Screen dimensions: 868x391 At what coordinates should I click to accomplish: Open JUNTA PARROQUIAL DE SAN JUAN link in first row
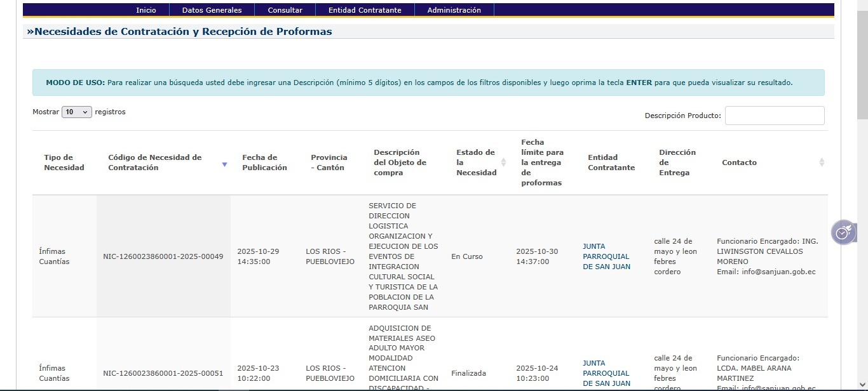click(606, 256)
